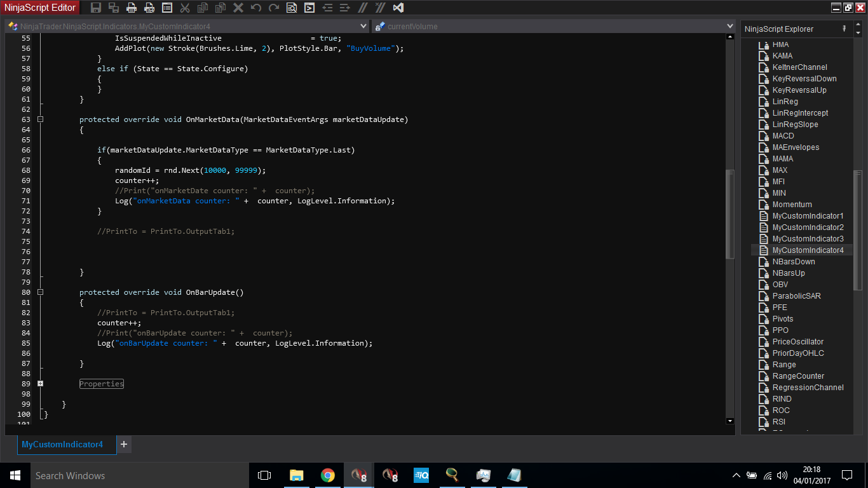Undo the last edit
The width and height of the screenshot is (868, 488).
point(256,8)
